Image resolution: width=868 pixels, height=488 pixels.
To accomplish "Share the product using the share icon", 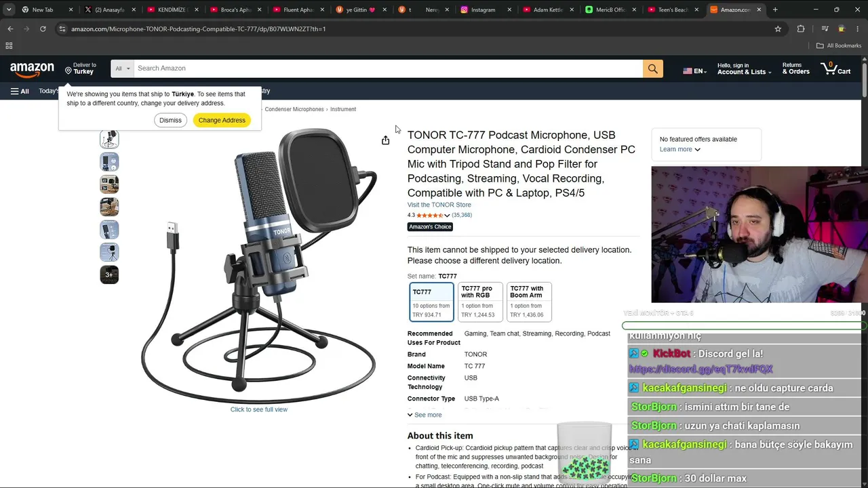I will pos(385,140).
